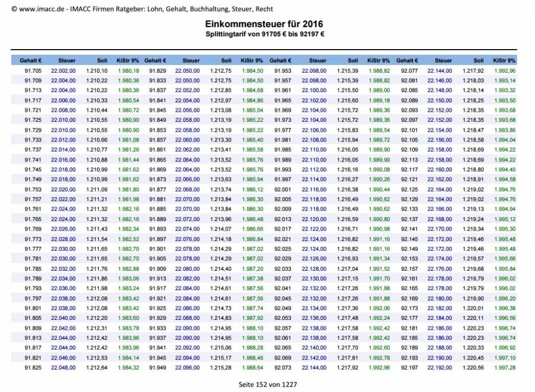
Task: Click the 'Einkommensteuer für 2016' title
Action: [x=264, y=25]
